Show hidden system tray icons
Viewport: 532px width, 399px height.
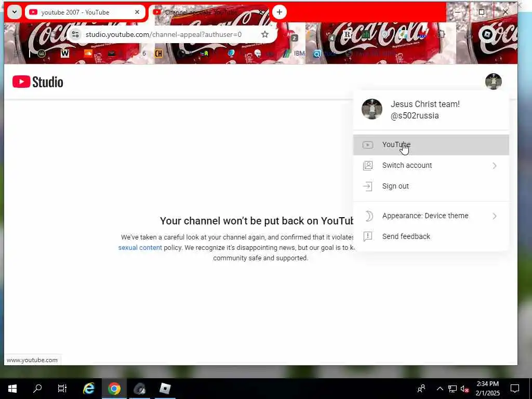[440, 389]
